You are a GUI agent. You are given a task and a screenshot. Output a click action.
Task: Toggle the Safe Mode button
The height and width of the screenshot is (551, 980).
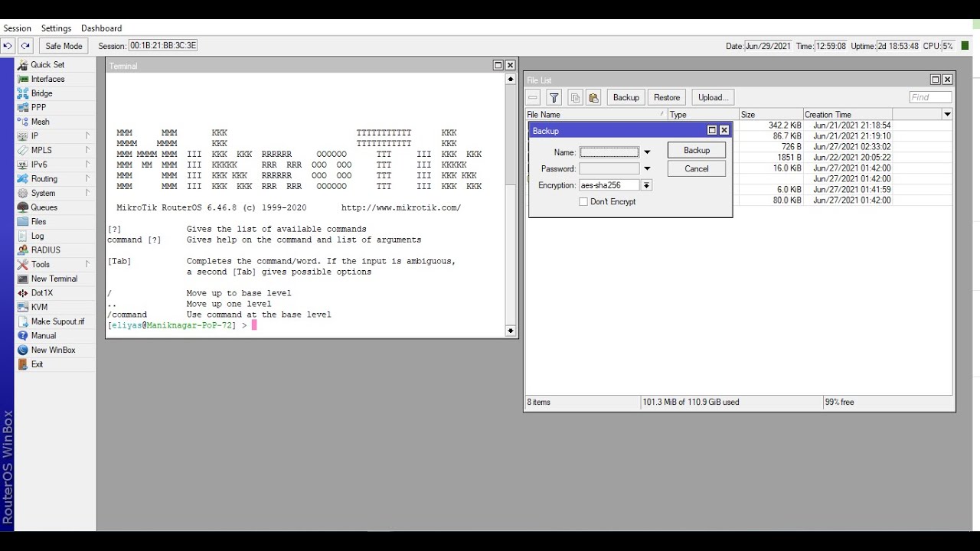[x=64, y=46]
